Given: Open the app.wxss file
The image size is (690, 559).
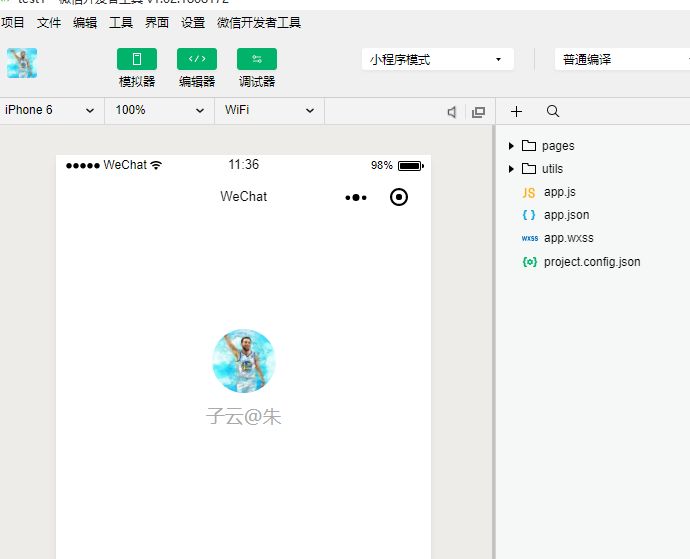Looking at the screenshot, I should pos(569,238).
